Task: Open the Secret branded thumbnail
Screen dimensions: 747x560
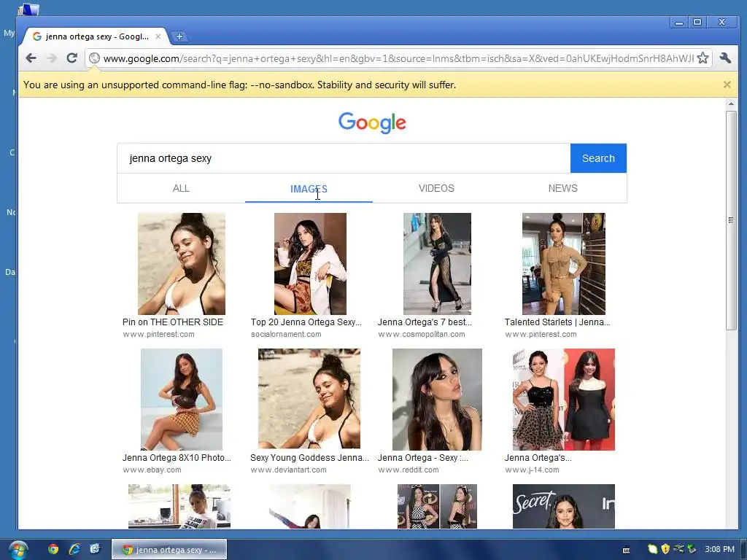Action: [x=564, y=506]
